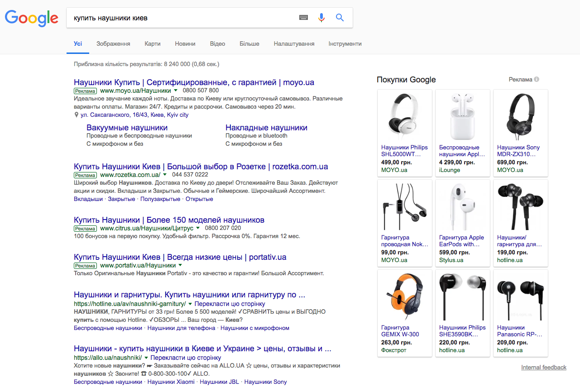
Task: Click the info icon next to Реклама
Action: pos(537,80)
